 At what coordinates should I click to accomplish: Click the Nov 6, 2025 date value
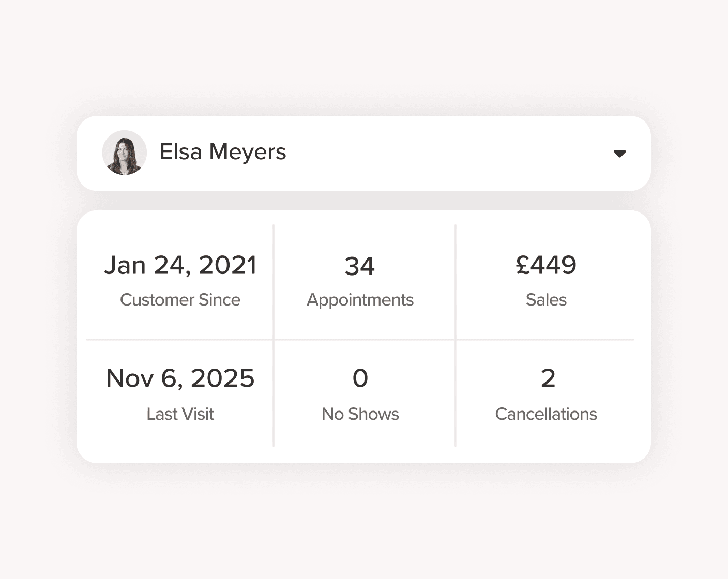(180, 378)
